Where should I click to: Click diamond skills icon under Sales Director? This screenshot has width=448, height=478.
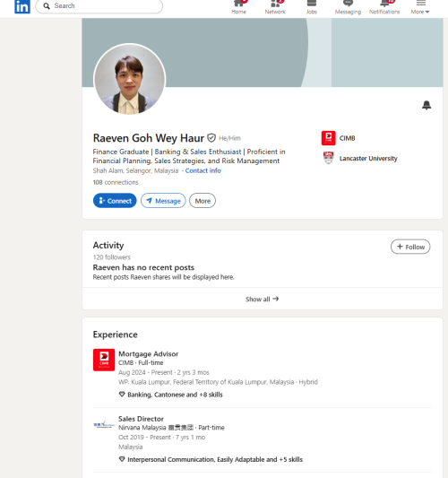point(122,459)
